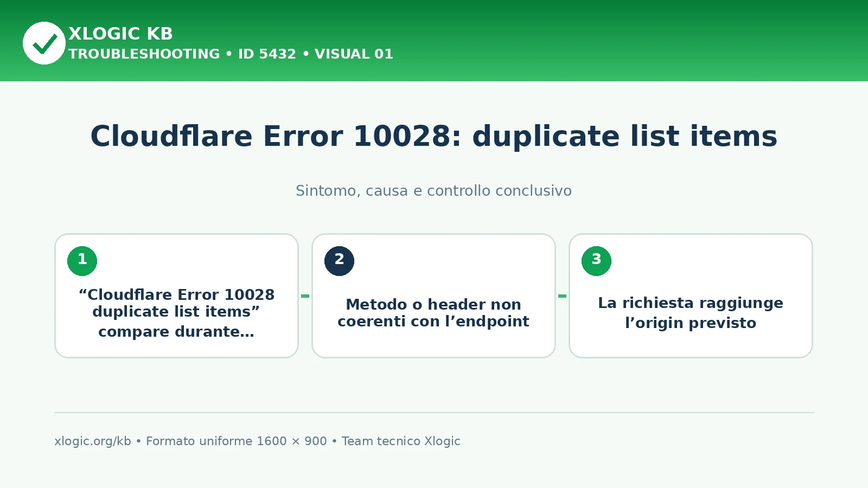Image resolution: width=868 pixels, height=488 pixels.
Task: Select the card text Metodo o header non coerenti
Action: point(433,313)
